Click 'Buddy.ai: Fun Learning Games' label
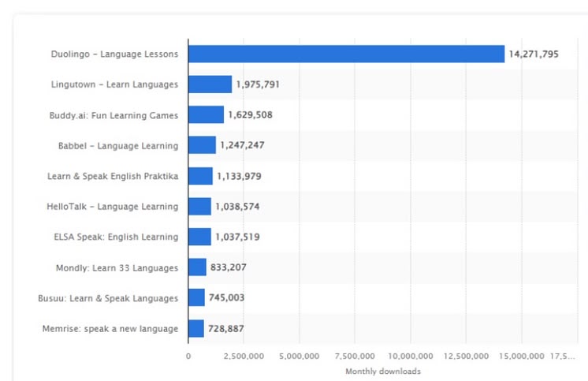The height and width of the screenshot is (381, 588). click(114, 115)
